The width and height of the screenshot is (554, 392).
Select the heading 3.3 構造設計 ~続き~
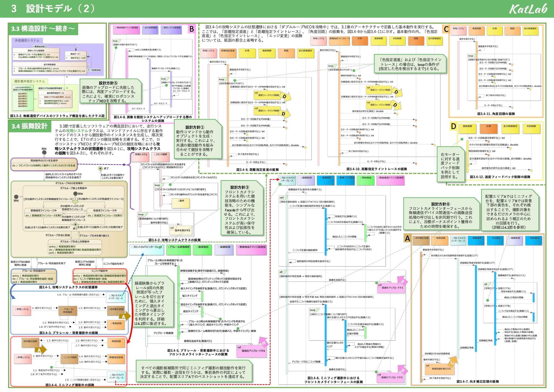43,29
